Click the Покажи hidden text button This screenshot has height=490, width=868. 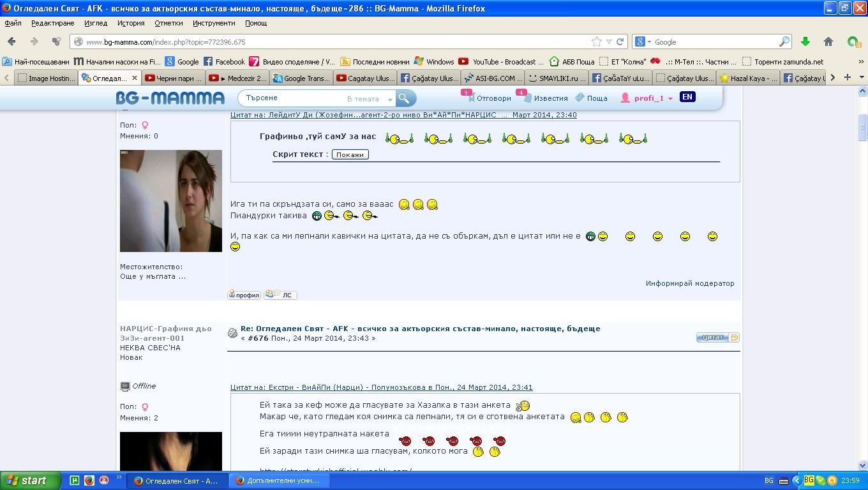click(350, 154)
